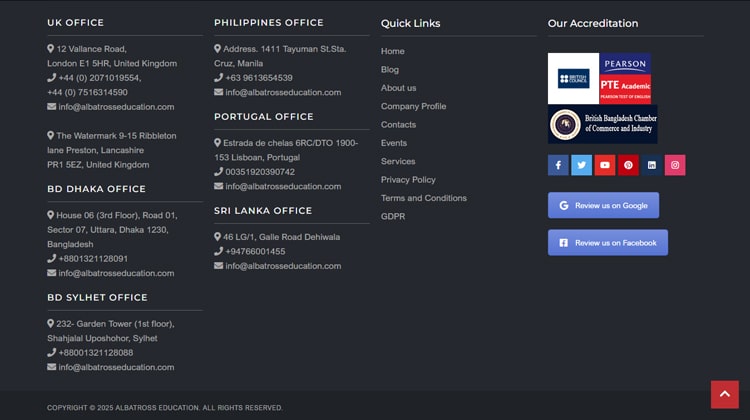750x420 pixels.
Task: Open the Pinterest social icon
Action: coord(628,165)
